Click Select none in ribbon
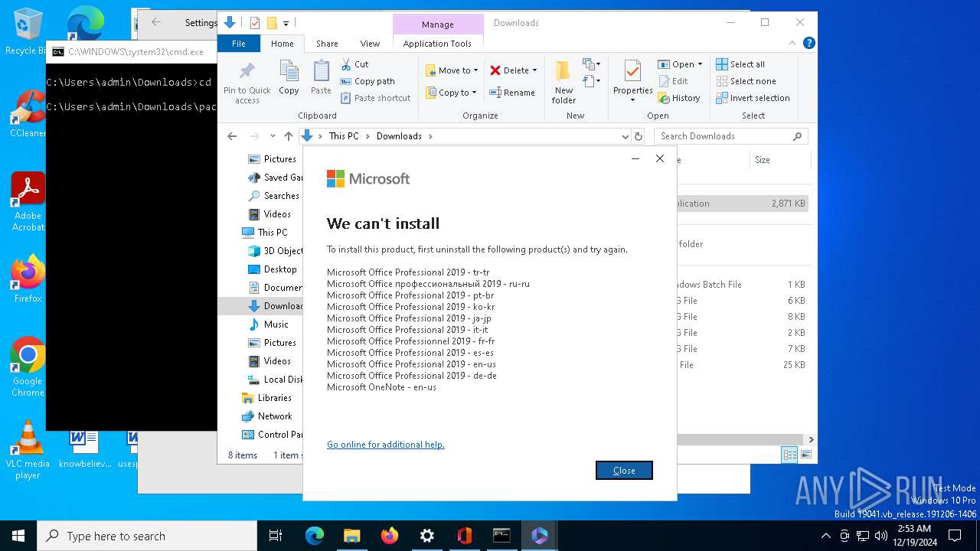The width and height of the screenshot is (980, 551). coord(746,81)
